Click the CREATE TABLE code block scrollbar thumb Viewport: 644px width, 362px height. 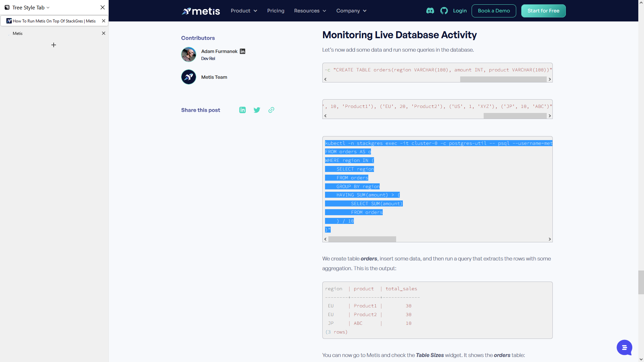[503, 79]
